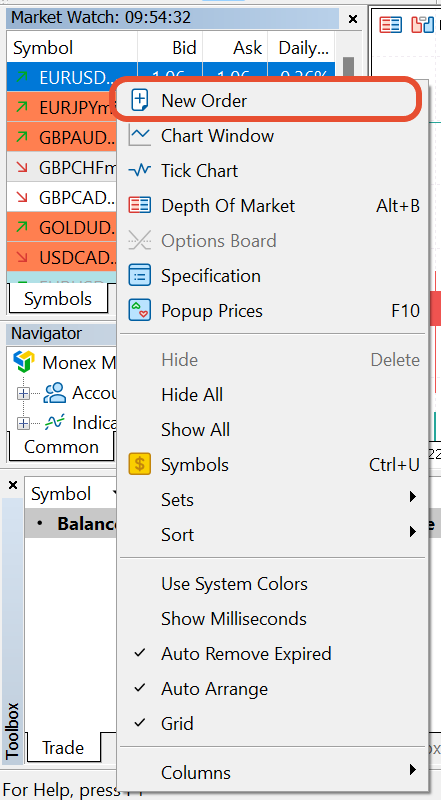Expand the Columns submenu arrow
The image size is (441, 800).
point(413,771)
